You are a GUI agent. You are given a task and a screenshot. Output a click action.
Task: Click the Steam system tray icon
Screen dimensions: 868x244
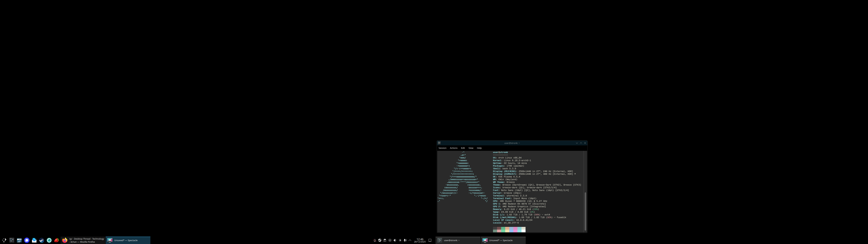[x=380, y=240]
